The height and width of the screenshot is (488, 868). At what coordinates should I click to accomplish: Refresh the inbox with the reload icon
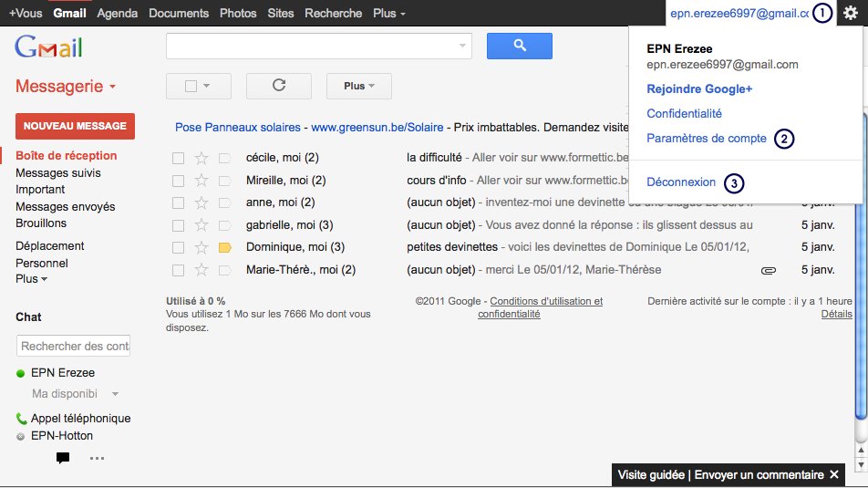[279, 86]
